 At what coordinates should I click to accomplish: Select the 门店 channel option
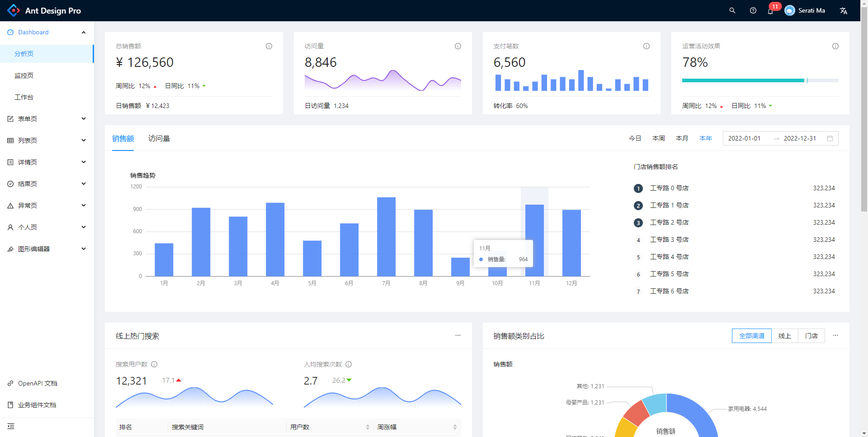(x=811, y=336)
